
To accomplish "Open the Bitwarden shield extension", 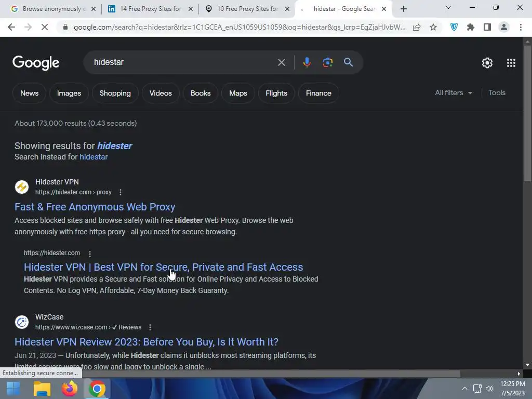I will [454, 27].
